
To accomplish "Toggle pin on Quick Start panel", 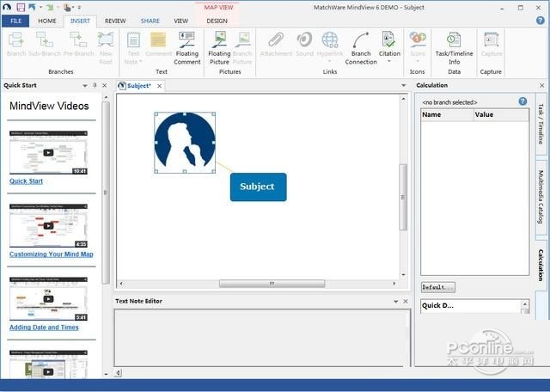I will point(95,86).
